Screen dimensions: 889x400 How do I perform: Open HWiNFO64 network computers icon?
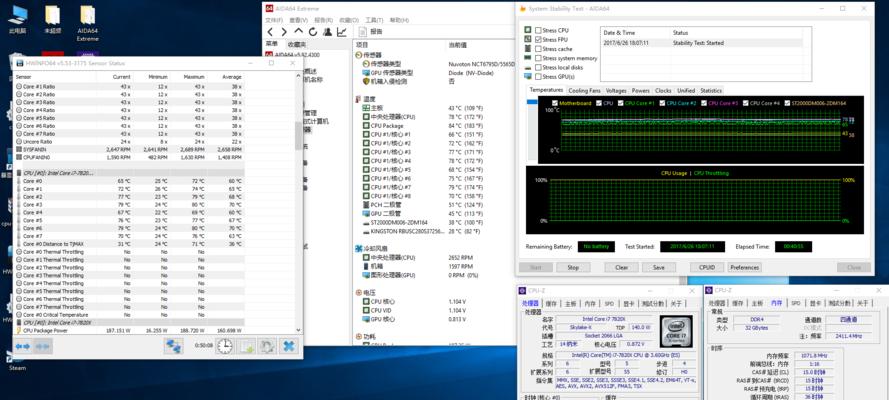tap(173, 346)
